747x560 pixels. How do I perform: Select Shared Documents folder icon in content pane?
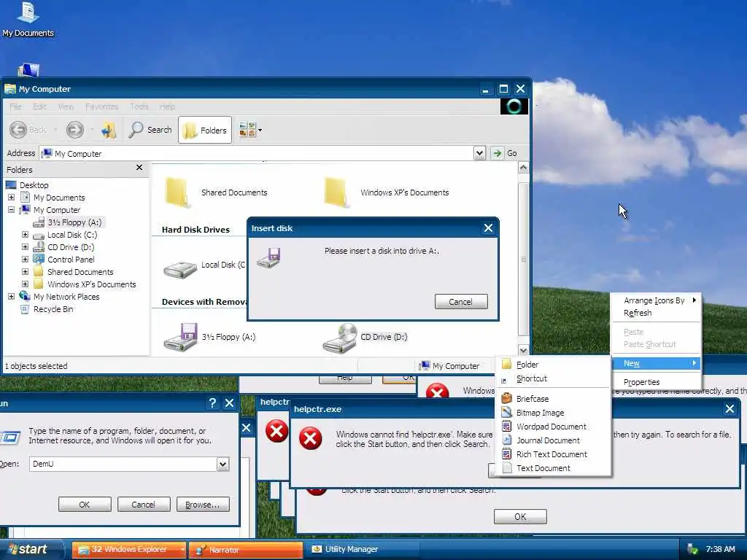point(178,192)
